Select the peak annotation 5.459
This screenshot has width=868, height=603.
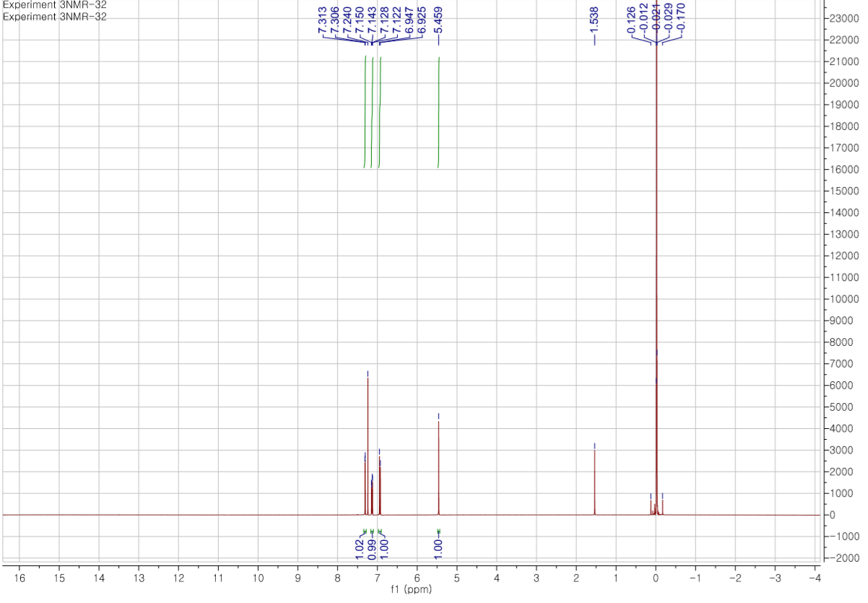point(438,20)
